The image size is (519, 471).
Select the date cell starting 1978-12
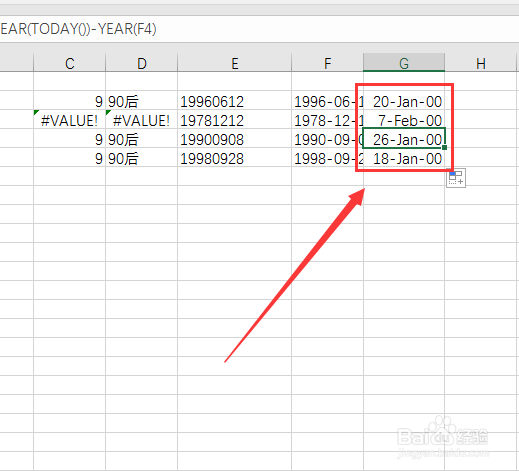[x=327, y=119]
